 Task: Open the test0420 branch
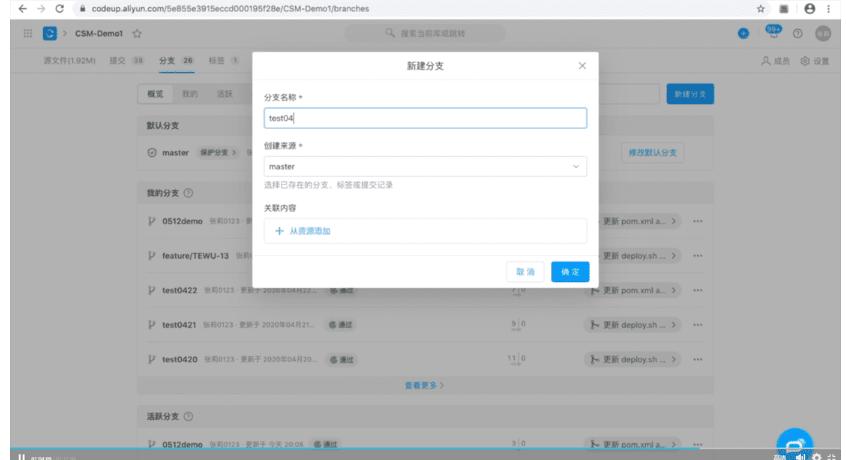[x=180, y=359]
